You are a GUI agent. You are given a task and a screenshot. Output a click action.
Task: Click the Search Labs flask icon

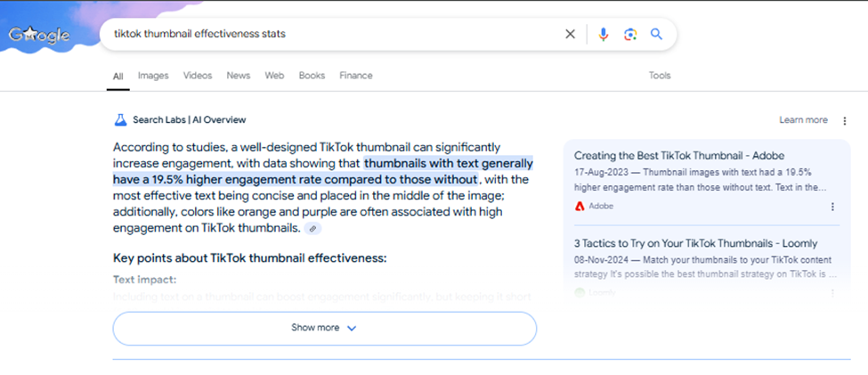pos(120,119)
